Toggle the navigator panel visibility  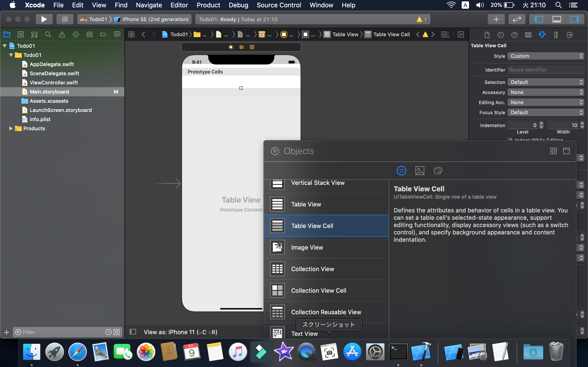click(538, 19)
